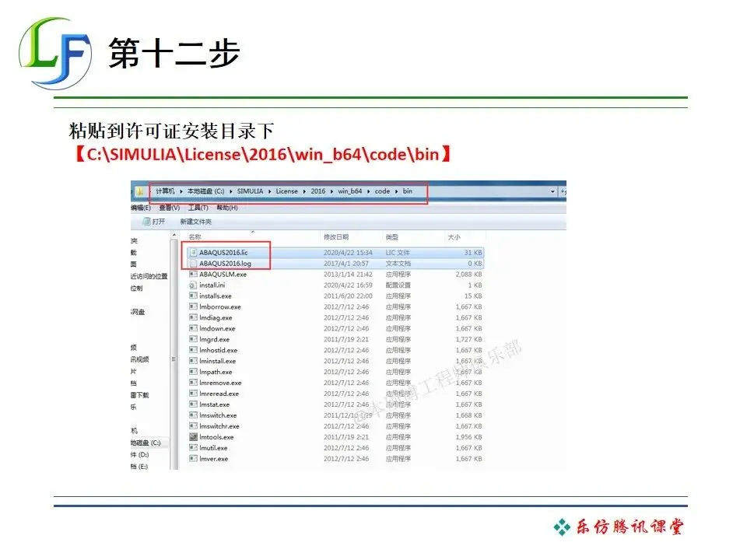
Task: Open the 帮助(H) menu
Action: (227, 208)
